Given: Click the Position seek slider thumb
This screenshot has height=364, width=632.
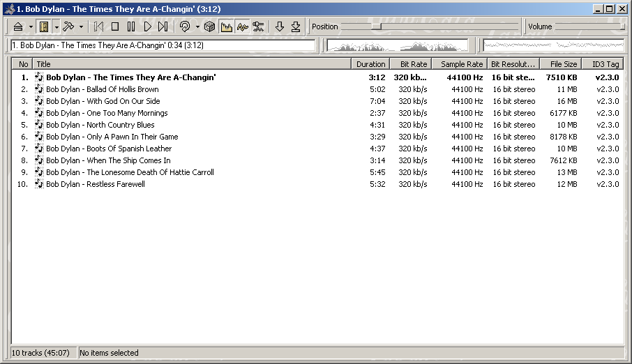Looking at the screenshot, I should tap(377, 26).
